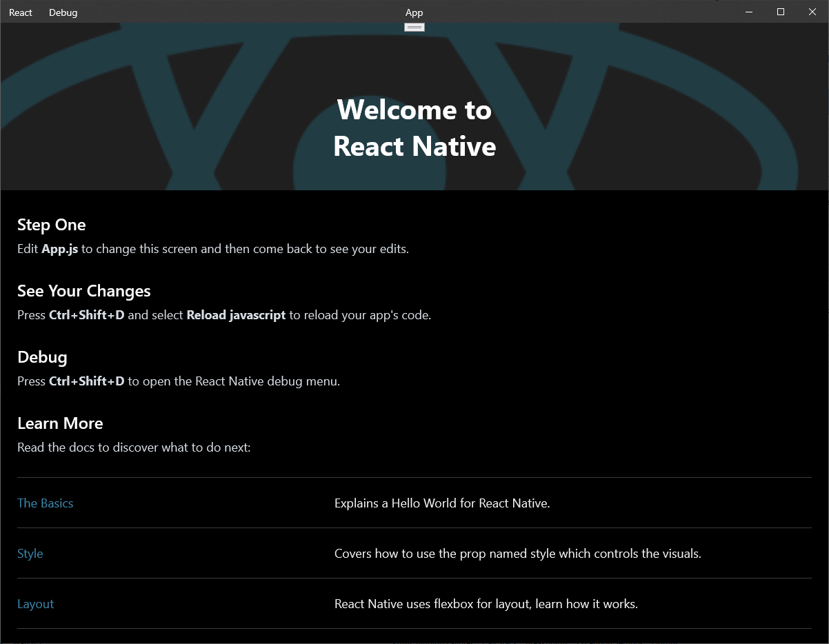
Task: Click the 'Learn More' heading
Action: point(60,423)
